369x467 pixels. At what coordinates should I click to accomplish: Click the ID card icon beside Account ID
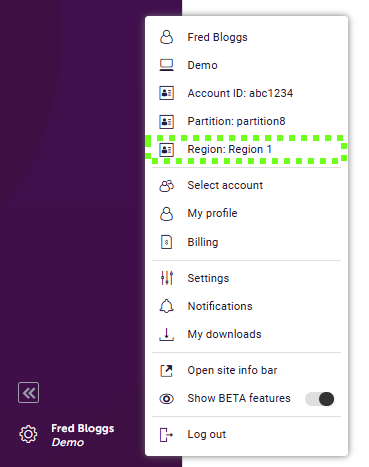[x=166, y=93]
